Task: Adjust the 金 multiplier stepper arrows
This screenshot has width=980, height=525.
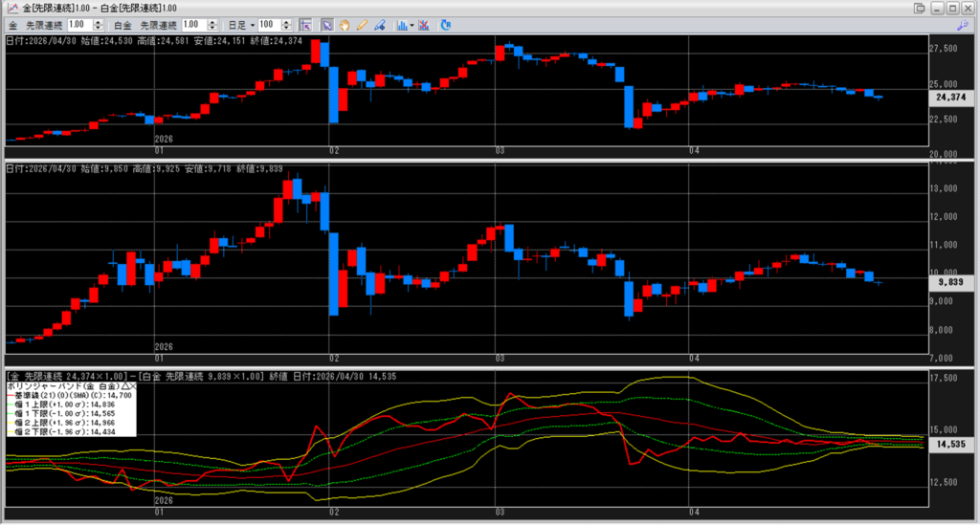Action: pos(99,25)
